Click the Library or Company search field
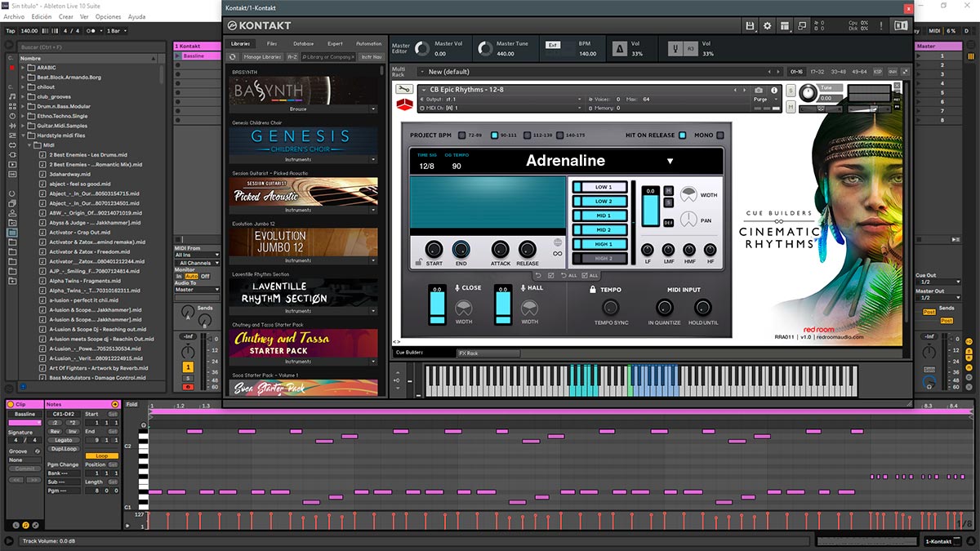 click(329, 57)
